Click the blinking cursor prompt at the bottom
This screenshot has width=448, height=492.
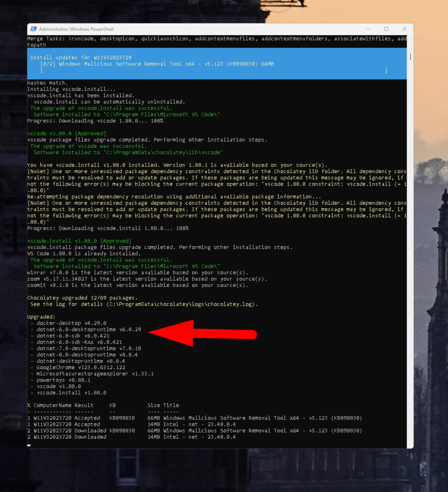tap(29, 445)
